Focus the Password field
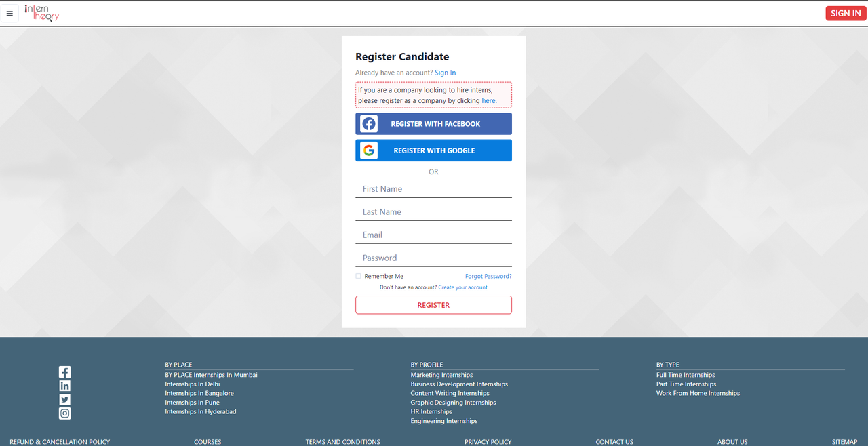 pos(433,258)
